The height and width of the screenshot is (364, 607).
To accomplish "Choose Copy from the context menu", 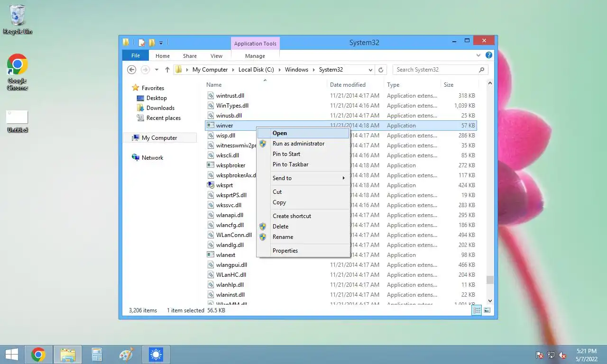I will tap(303, 202).
